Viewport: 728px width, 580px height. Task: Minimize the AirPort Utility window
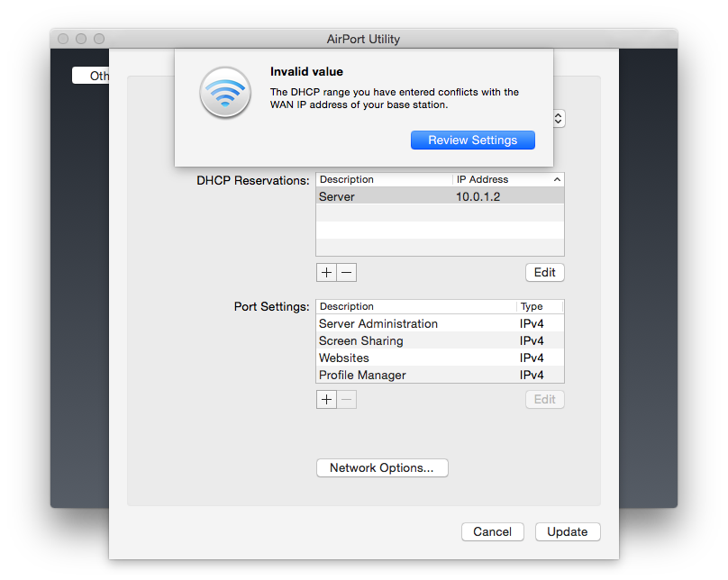pyautogui.click(x=81, y=39)
